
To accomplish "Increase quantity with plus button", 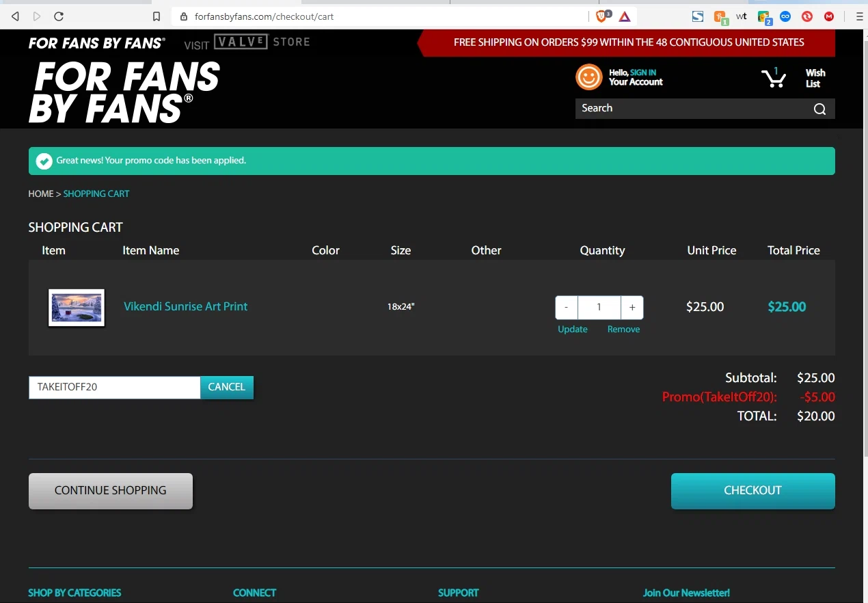I will pyautogui.click(x=632, y=308).
